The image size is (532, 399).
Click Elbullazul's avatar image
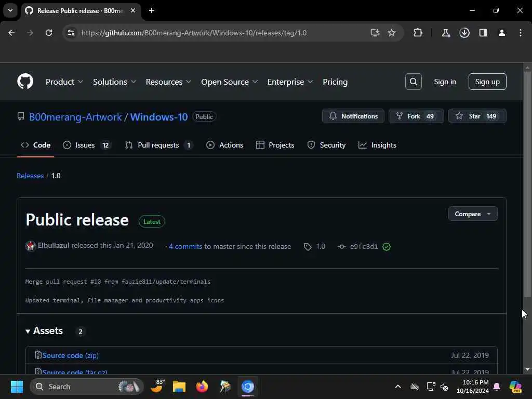(x=31, y=246)
